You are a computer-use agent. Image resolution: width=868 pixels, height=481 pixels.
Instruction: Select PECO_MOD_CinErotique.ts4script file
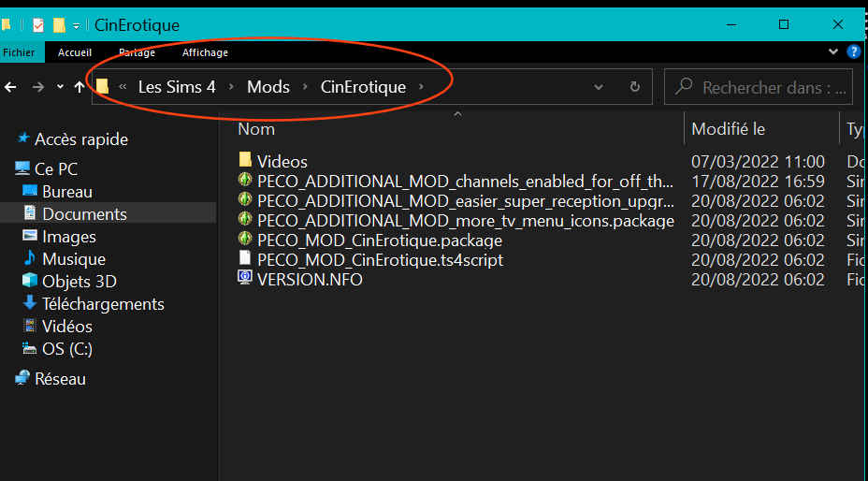[x=381, y=260]
